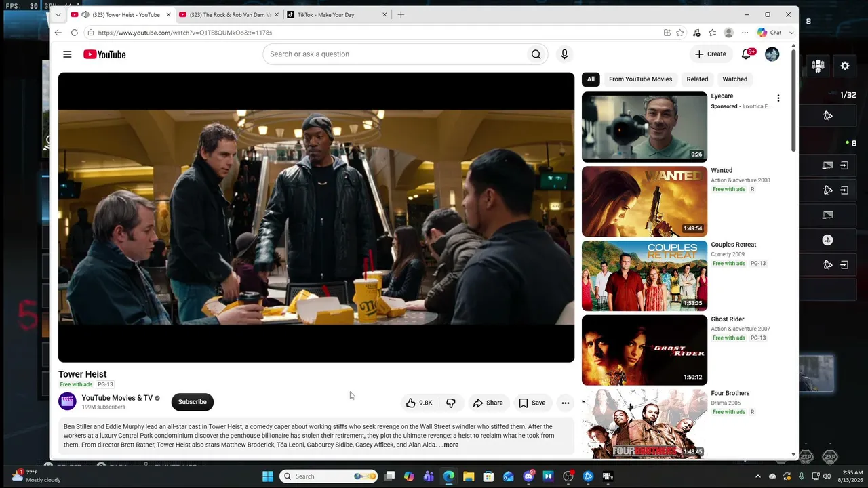The height and width of the screenshot is (488, 868).
Task: Open the Edge favorites list
Action: pyautogui.click(x=712, y=33)
